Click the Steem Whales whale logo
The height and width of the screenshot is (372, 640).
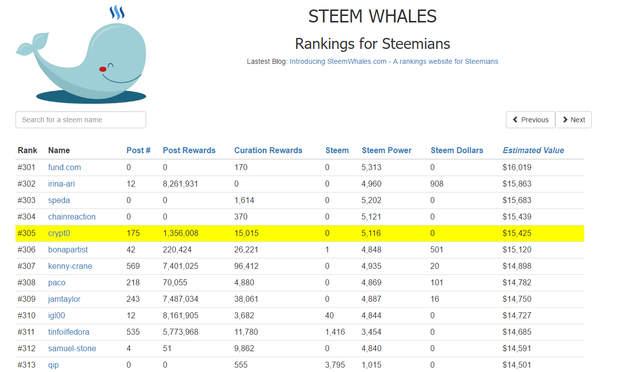click(81, 54)
